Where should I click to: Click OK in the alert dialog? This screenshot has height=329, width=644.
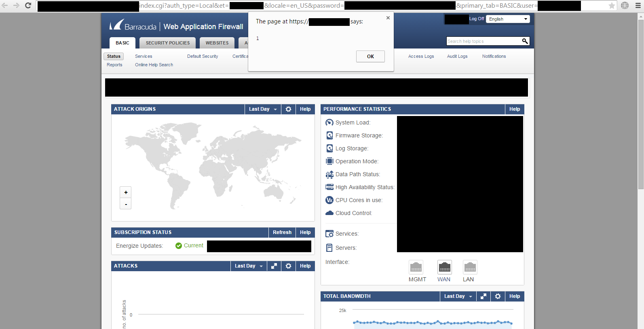[x=370, y=56]
